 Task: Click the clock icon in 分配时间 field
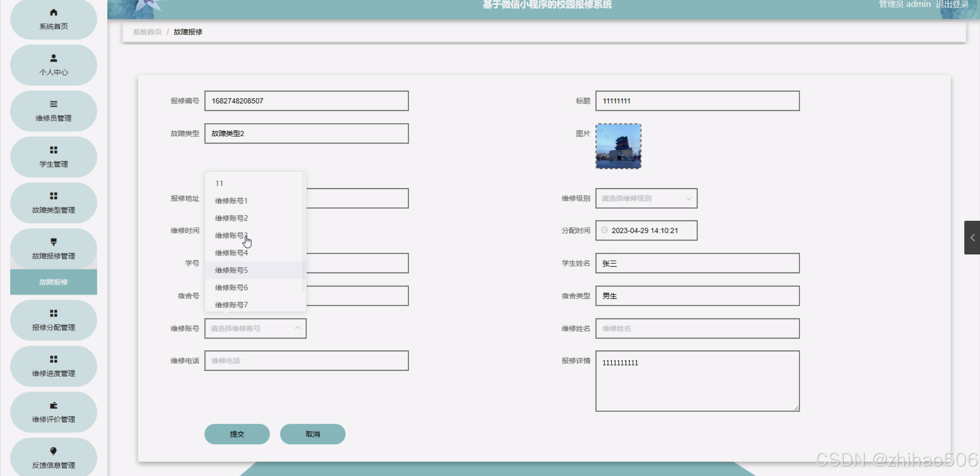(604, 230)
